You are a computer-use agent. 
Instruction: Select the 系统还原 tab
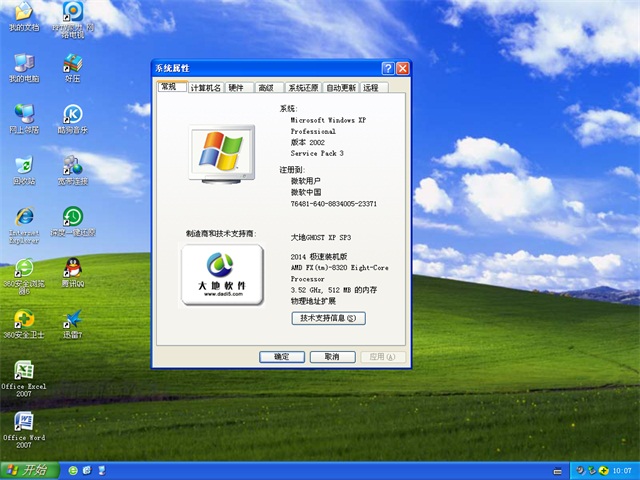click(302, 88)
